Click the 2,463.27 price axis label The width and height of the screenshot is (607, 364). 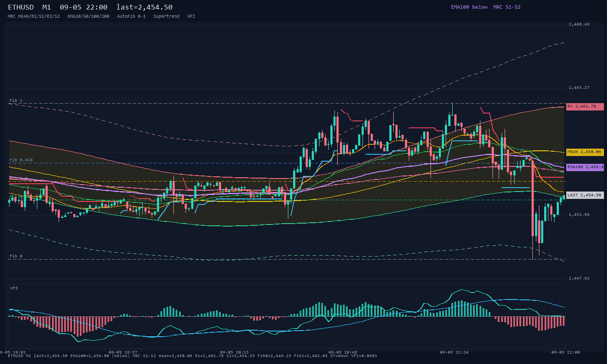(x=579, y=88)
